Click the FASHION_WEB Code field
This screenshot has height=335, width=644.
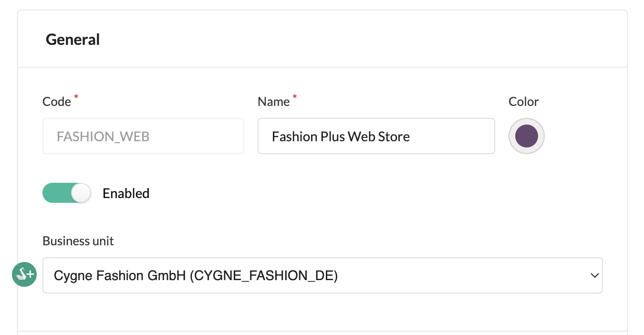click(143, 136)
